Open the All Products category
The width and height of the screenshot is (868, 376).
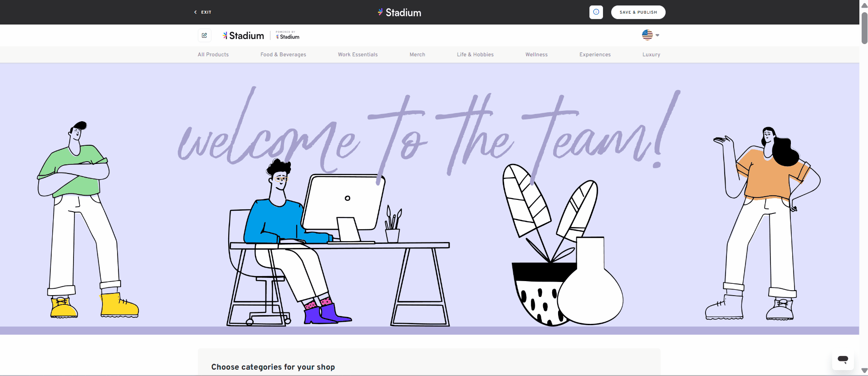click(x=213, y=54)
